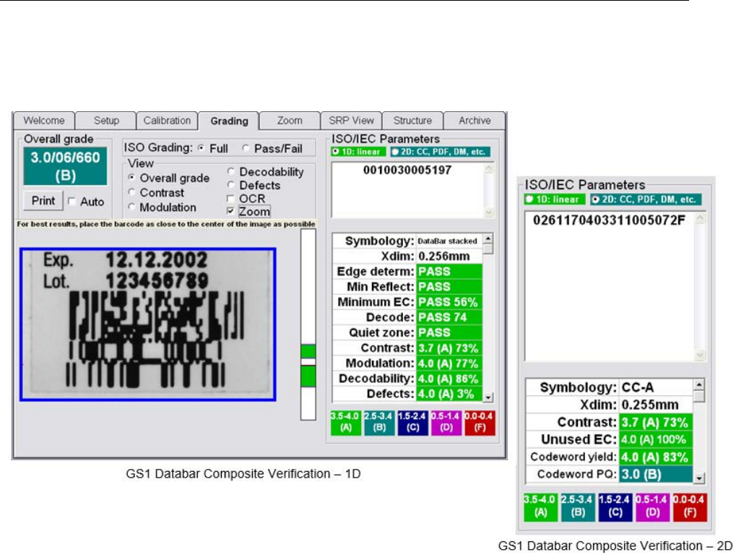Image resolution: width=736 pixels, height=560 pixels.
Task: Switch to the Structure tab
Action: click(x=412, y=121)
